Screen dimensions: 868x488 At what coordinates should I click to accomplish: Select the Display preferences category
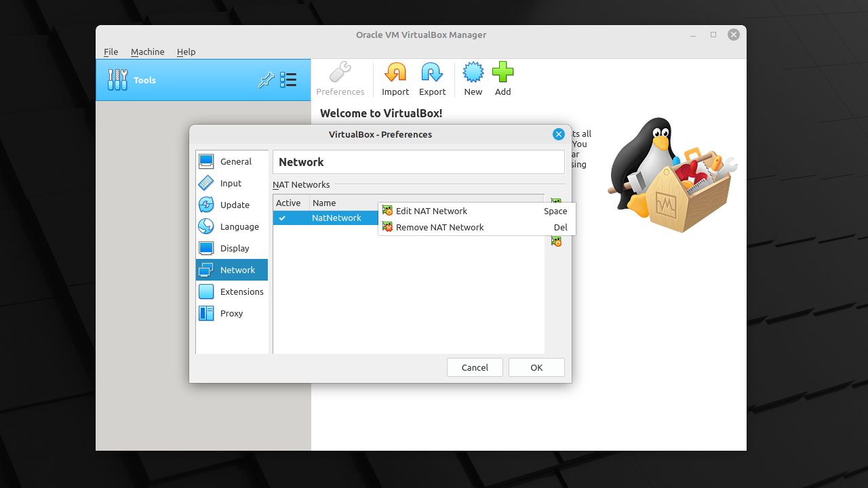[x=232, y=248]
